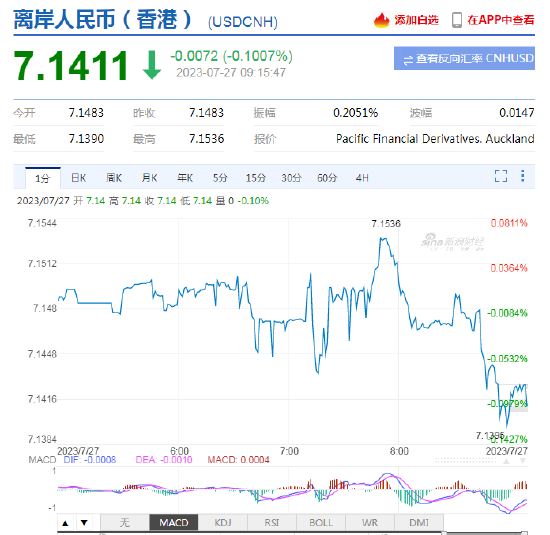Viewport: 550px width, 535px height.
Task: Click the up triangle indicator arrow
Action: coord(65,523)
